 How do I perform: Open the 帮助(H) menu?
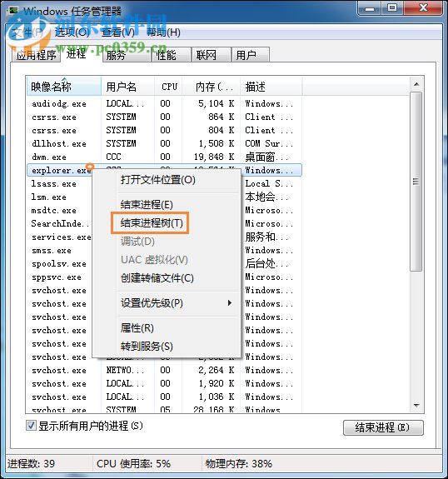[x=163, y=32]
